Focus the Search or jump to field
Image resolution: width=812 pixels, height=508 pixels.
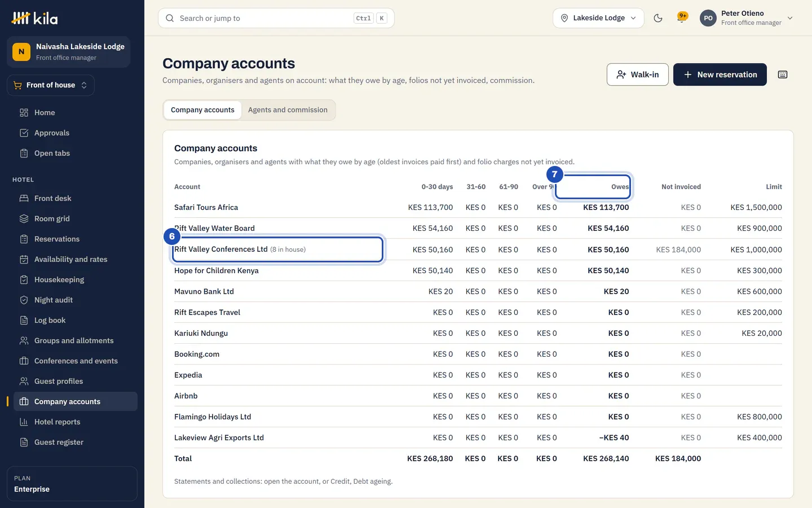pos(276,18)
